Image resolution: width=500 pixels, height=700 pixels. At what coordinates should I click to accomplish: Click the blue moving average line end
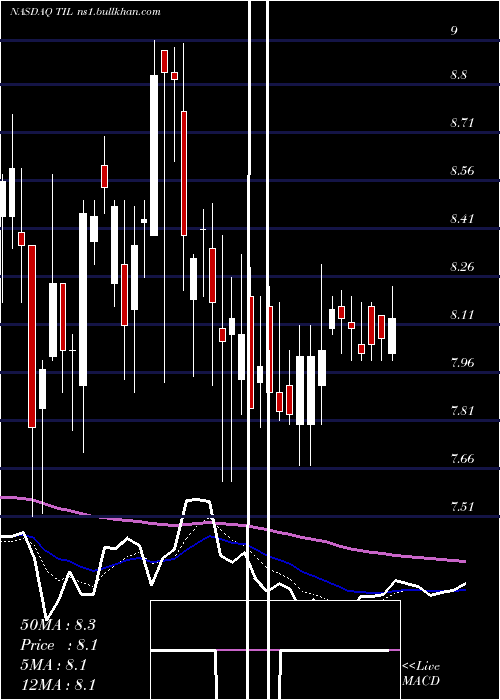[x=462, y=590]
